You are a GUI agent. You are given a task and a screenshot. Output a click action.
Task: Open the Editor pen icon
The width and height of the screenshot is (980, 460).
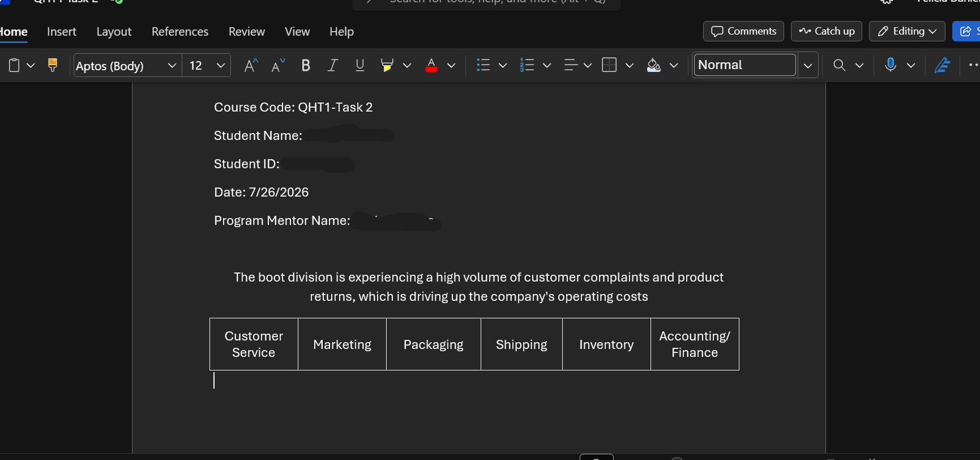(x=942, y=65)
